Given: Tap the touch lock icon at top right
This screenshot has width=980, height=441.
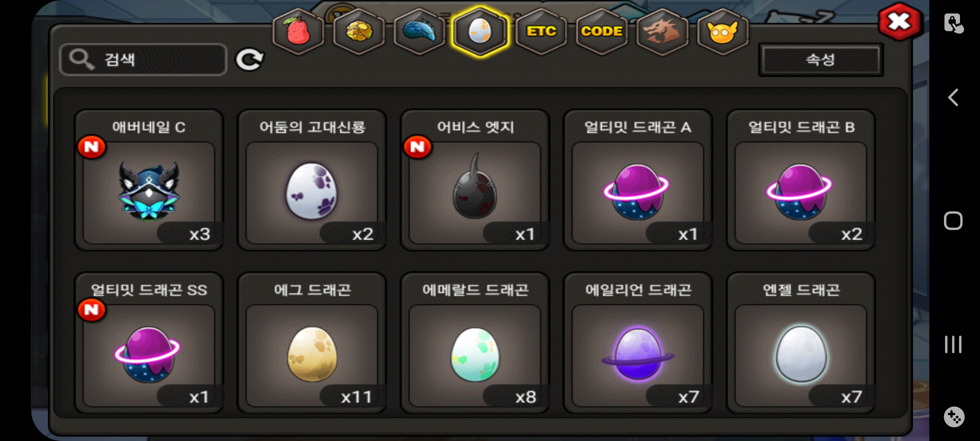Looking at the screenshot, I should pos(953,23).
